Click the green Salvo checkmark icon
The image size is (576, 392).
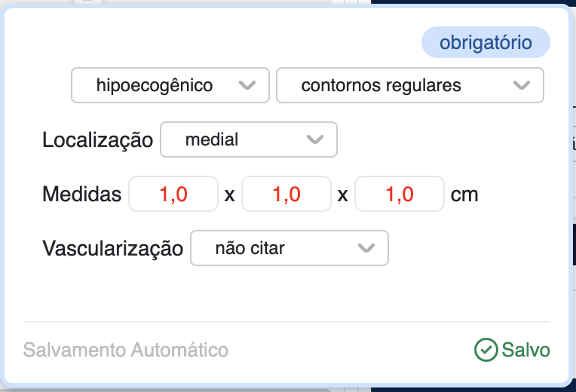point(485,350)
